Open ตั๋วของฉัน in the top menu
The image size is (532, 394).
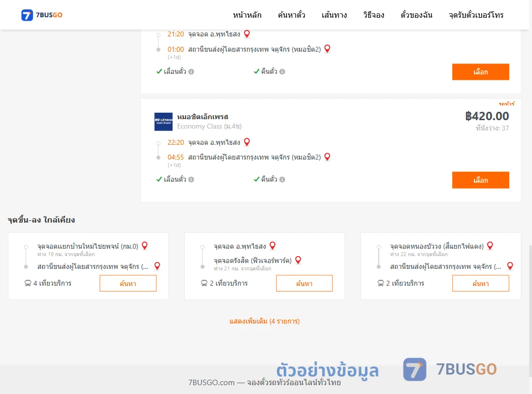click(416, 15)
